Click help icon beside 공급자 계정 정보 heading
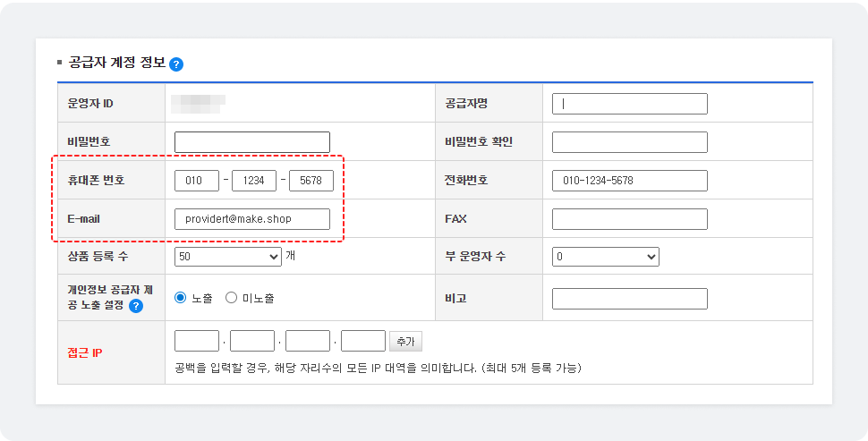This screenshot has width=868, height=441. (176, 64)
